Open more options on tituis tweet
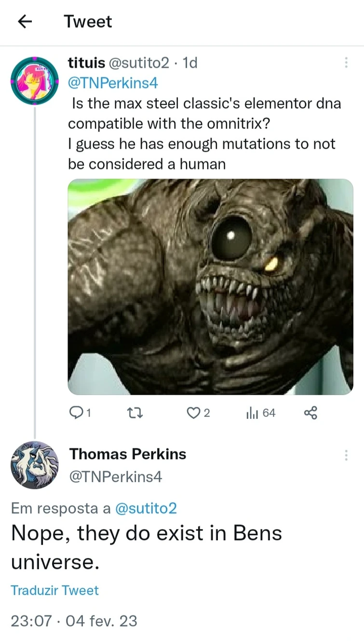This screenshot has width=364, height=641. click(x=346, y=63)
